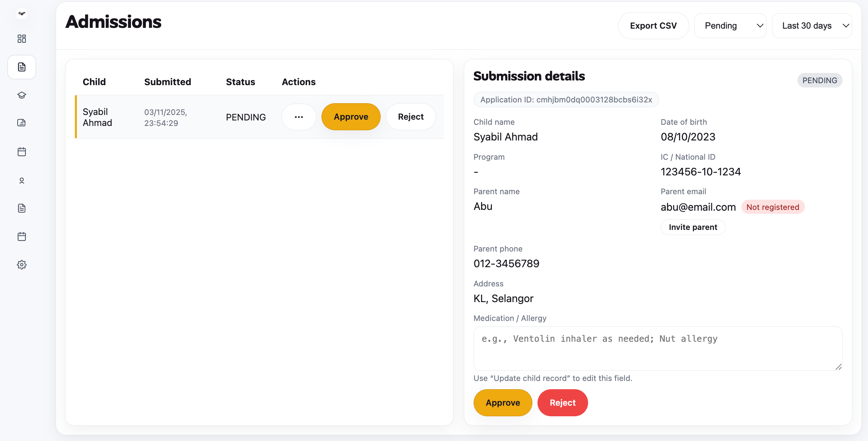Viewport: 868px width, 441px height.
Task: Open the Pending status filter dropdown
Action: [x=730, y=26]
